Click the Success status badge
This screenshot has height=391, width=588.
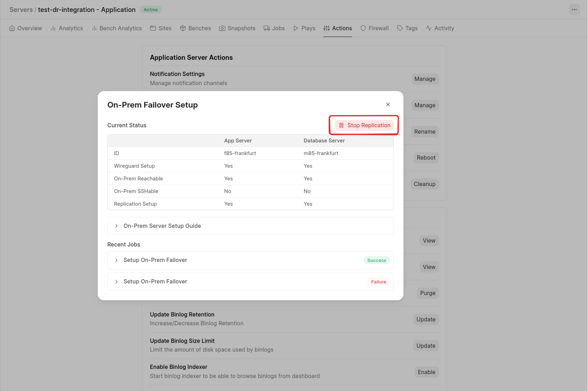point(376,260)
